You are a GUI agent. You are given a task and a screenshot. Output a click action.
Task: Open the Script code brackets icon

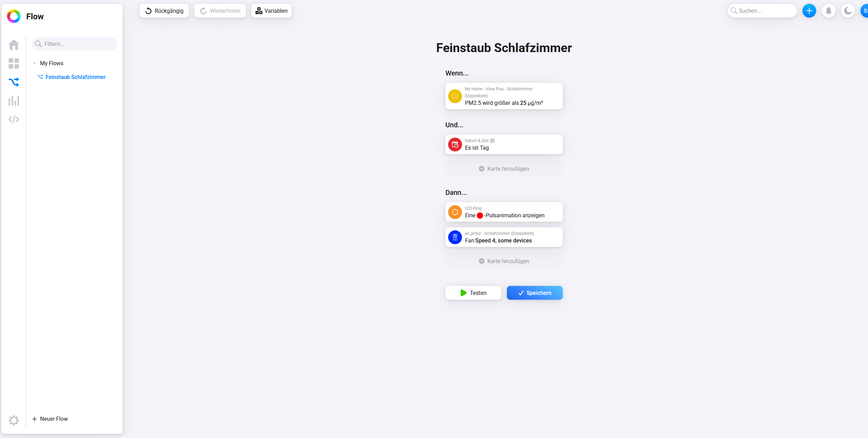14,119
